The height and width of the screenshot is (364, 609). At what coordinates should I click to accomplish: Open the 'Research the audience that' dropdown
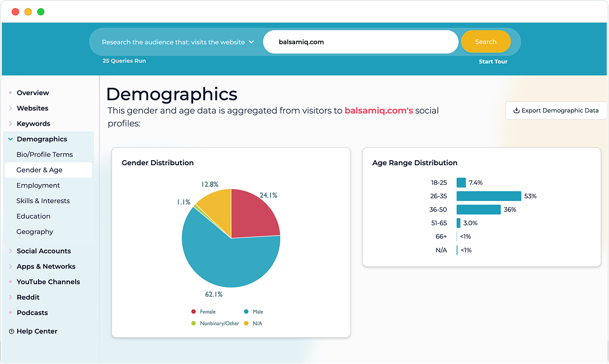pyautogui.click(x=177, y=42)
